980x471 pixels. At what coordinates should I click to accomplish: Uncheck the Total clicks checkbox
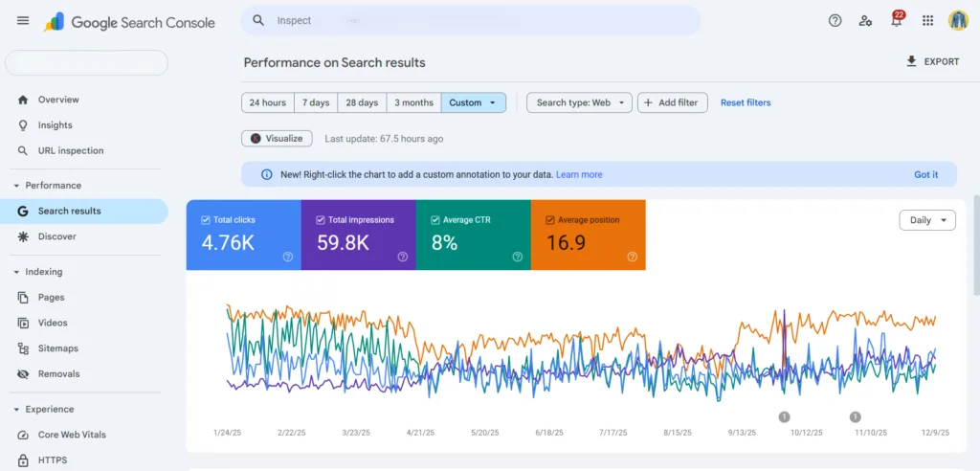click(x=206, y=220)
